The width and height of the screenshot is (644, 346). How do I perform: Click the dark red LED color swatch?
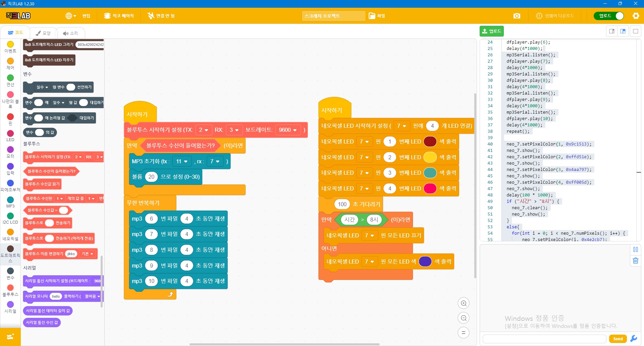coord(430,142)
